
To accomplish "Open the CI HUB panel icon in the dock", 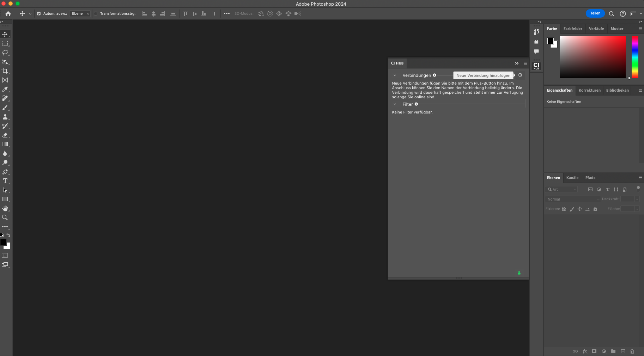I will pyautogui.click(x=536, y=66).
